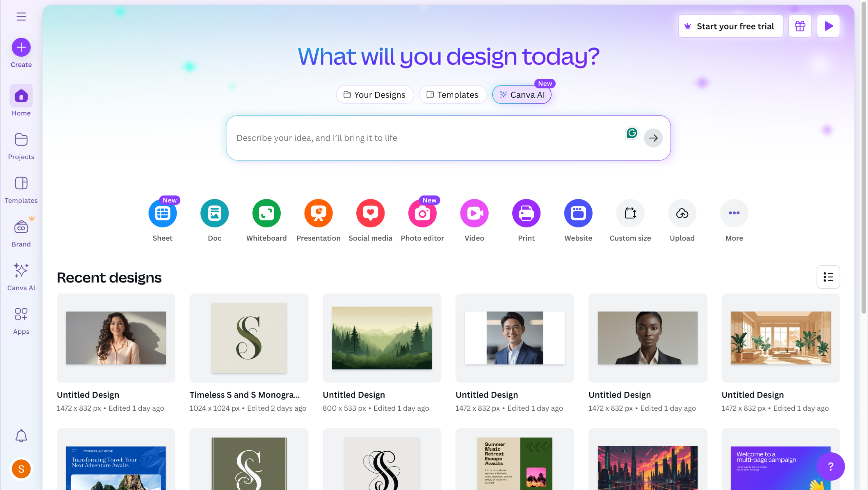Open the Timeless S Monogram design thumbnail

(249, 338)
